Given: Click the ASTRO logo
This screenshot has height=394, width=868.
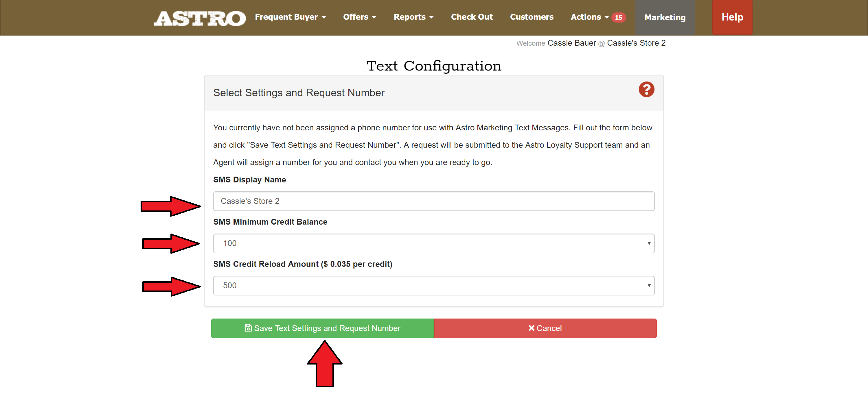Looking at the screenshot, I should (199, 18).
